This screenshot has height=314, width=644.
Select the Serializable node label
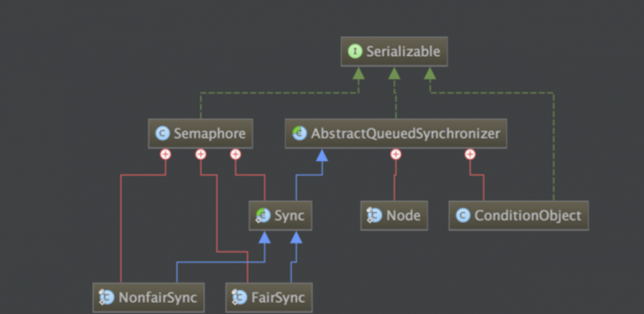403,52
